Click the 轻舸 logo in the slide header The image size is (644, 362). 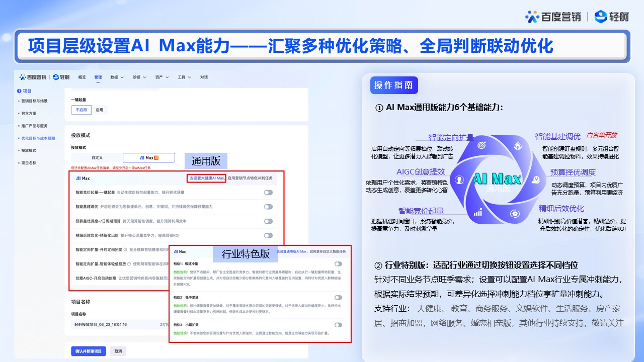[611, 17]
